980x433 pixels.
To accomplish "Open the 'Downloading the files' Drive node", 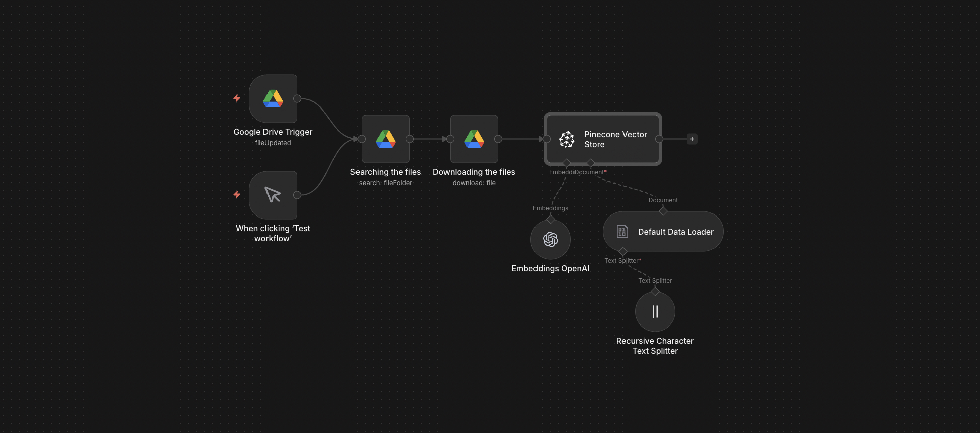I will (x=474, y=139).
